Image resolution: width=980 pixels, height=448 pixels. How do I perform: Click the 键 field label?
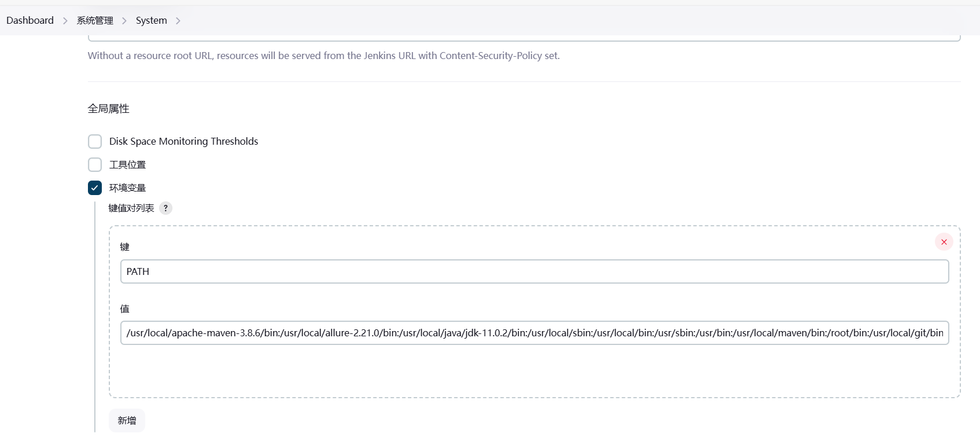[125, 247]
